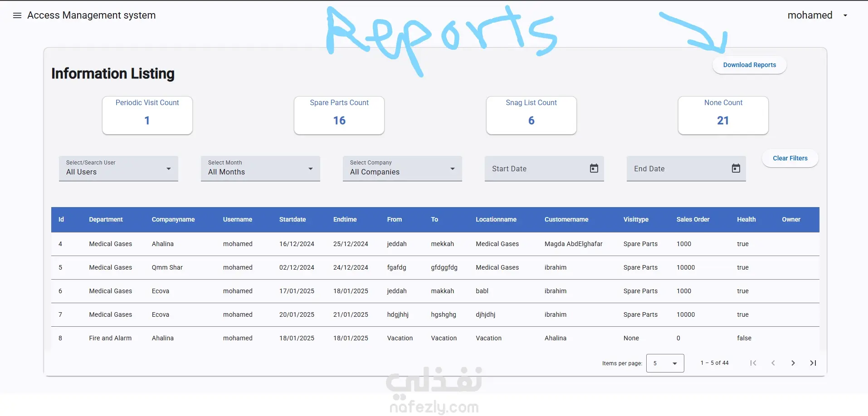The height and width of the screenshot is (416, 868).
Task: Sort by the Endtime column header
Action: pos(345,219)
